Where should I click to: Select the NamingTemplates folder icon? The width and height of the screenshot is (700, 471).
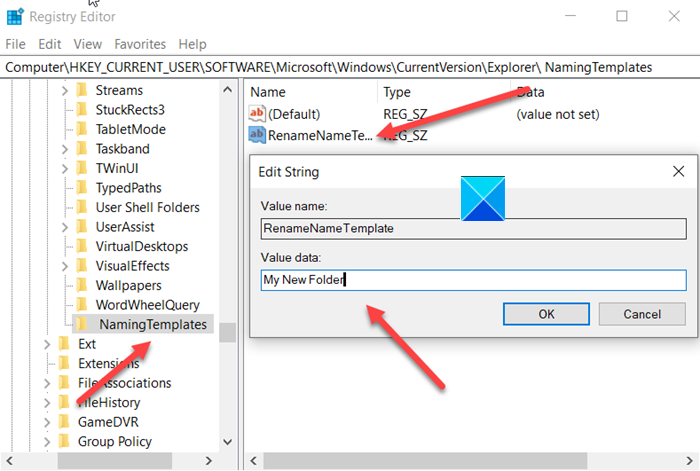82,325
